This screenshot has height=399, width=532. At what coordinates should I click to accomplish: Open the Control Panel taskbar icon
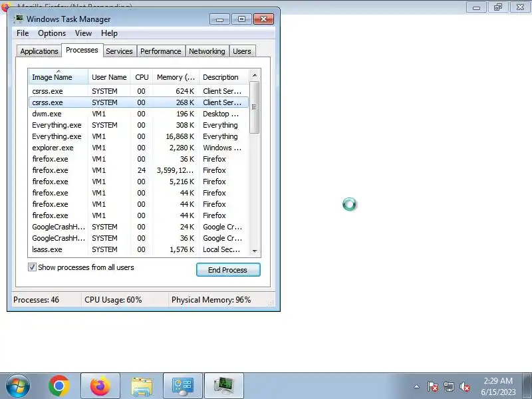tap(183, 386)
